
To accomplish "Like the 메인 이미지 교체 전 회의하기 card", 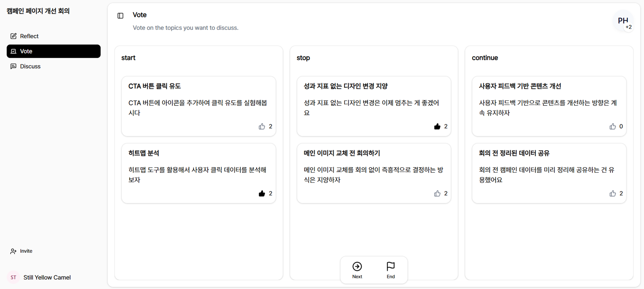I will pyautogui.click(x=437, y=194).
